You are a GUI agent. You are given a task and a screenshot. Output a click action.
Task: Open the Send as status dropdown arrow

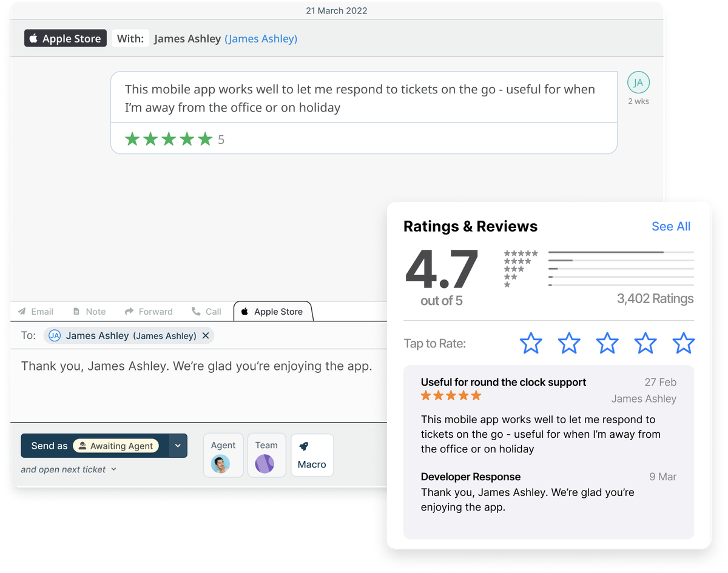coord(178,446)
